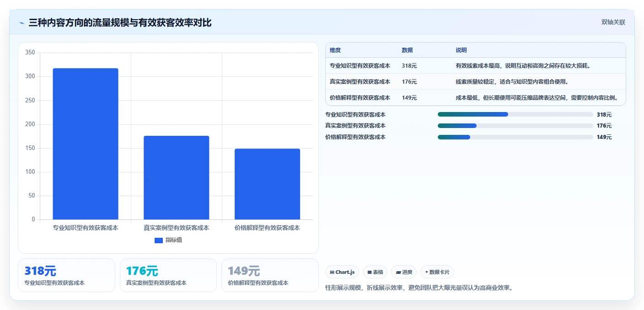Toggle the 指标值 legend swatch in the chart
The height and width of the screenshot is (310, 644).
click(159, 240)
